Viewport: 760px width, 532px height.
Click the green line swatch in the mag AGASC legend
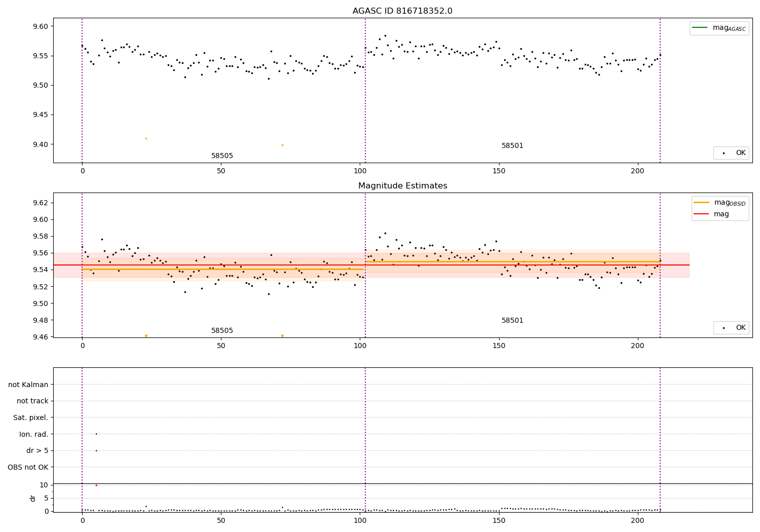700,28
